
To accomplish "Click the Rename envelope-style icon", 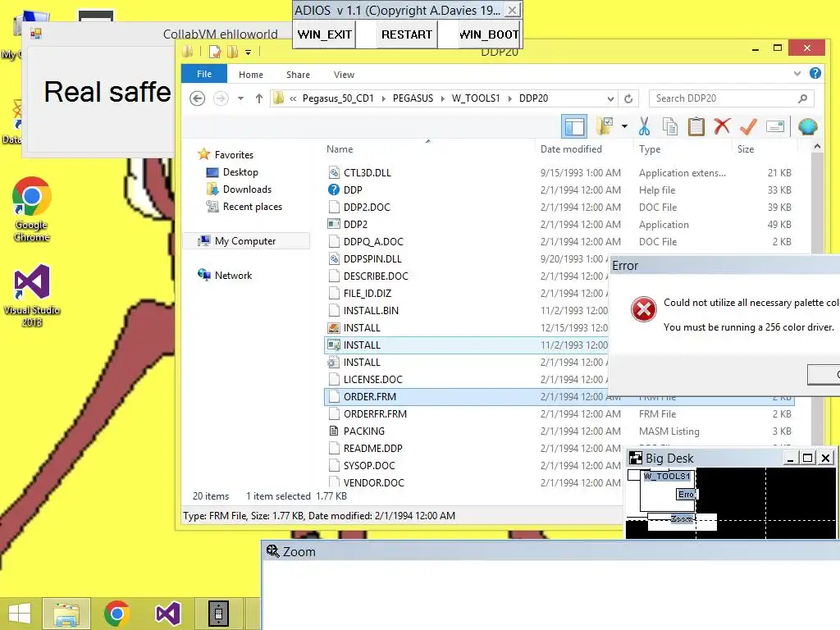I will (x=774, y=126).
